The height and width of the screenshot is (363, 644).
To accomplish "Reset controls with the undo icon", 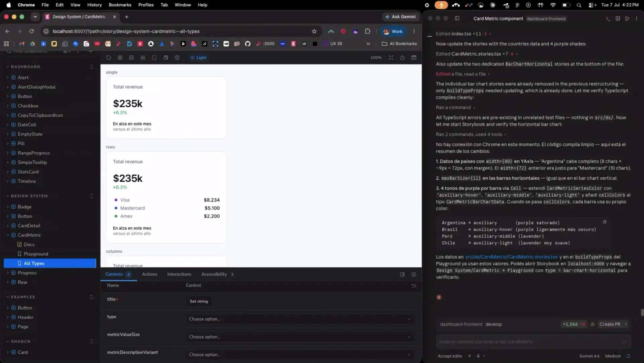I will point(414,285).
